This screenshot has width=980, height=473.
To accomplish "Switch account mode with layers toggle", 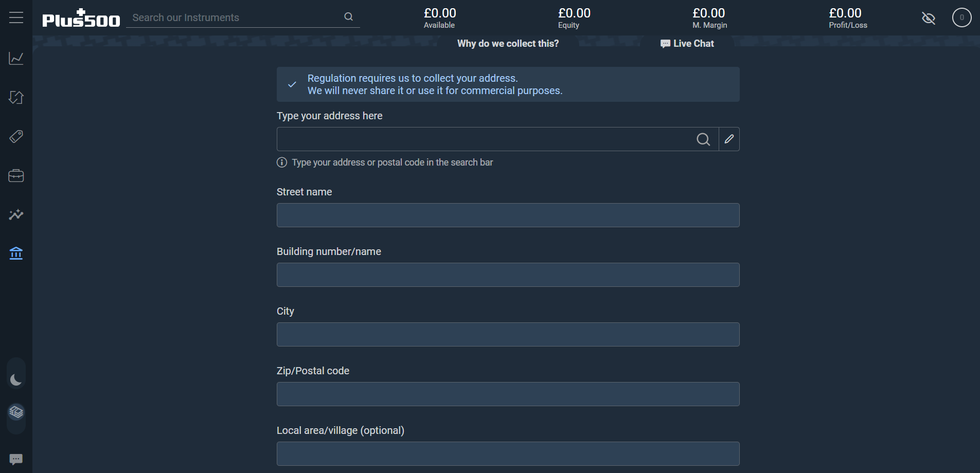I will (16, 412).
